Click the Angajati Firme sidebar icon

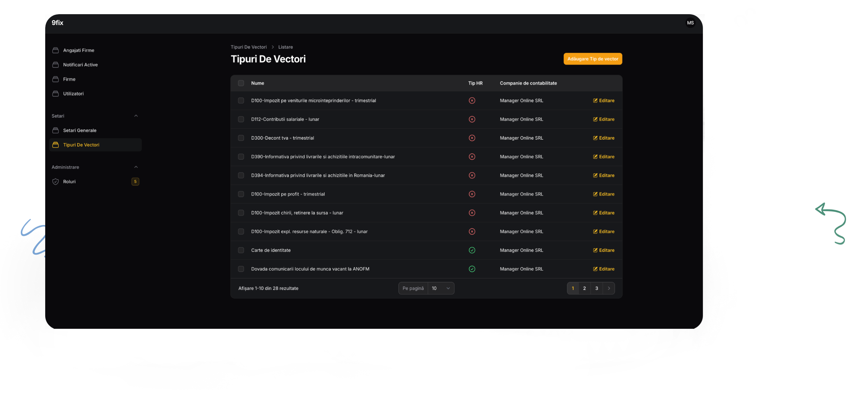coord(55,50)
